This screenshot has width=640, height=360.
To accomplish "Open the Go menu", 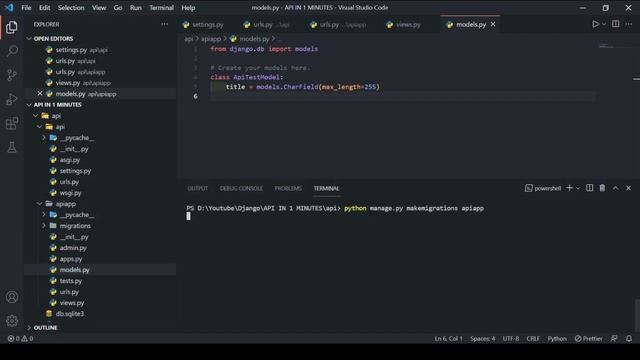I will [x=118, y=7].
